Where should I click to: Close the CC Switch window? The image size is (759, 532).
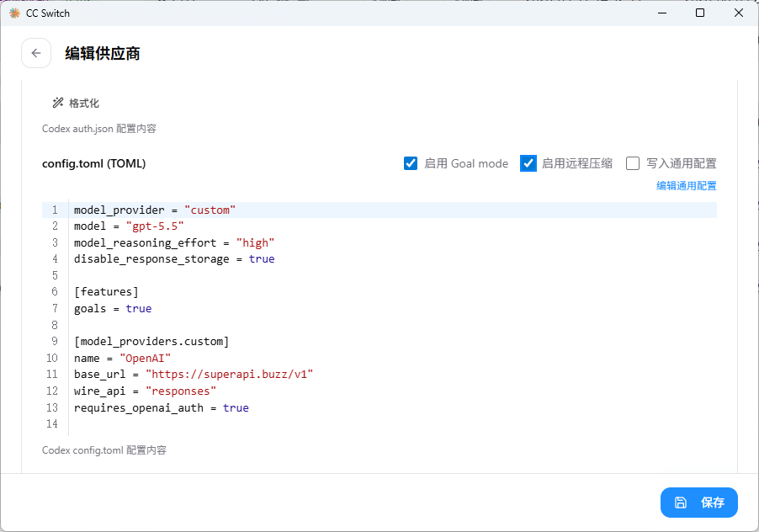click(739, 13)
